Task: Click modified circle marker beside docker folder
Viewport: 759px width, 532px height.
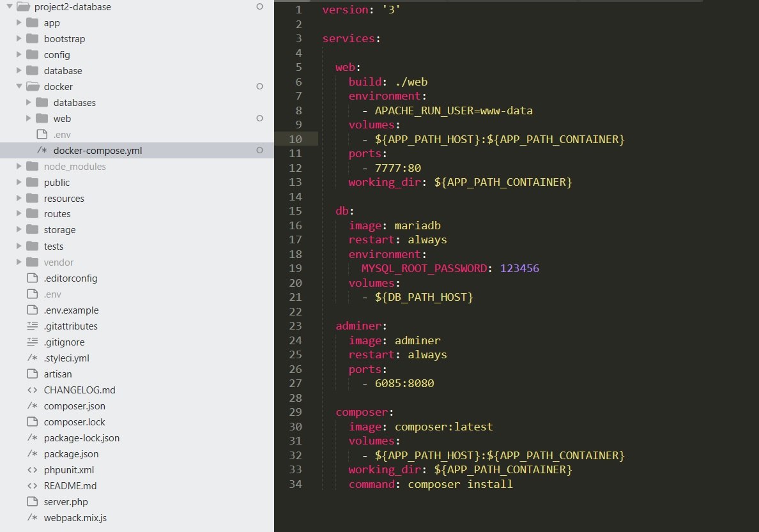Action: click(259, 87)
